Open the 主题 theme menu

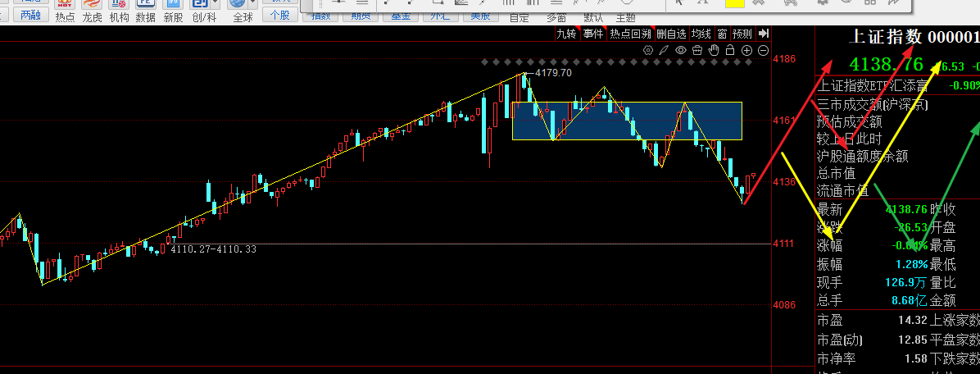(x=625, y=17)
